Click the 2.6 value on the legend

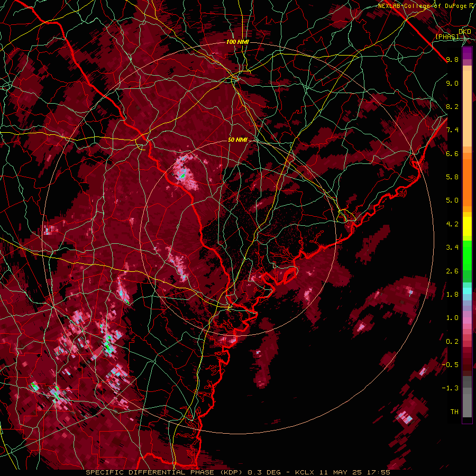pos(452,271)
